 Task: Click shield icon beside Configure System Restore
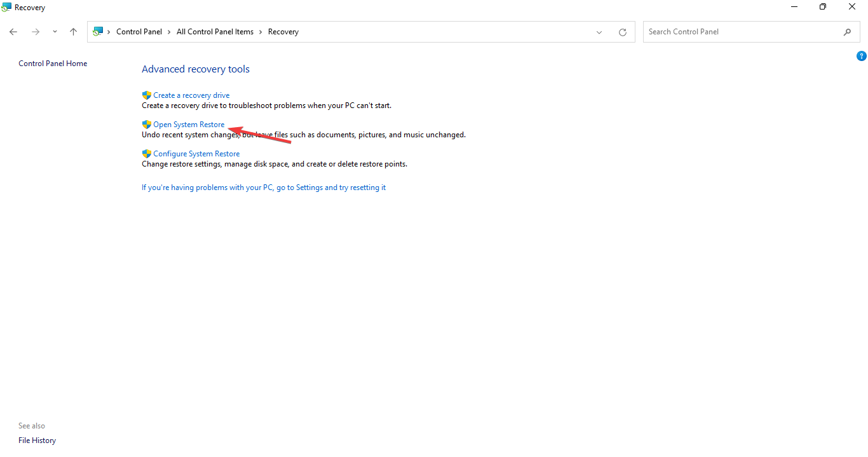coord(147,154)
